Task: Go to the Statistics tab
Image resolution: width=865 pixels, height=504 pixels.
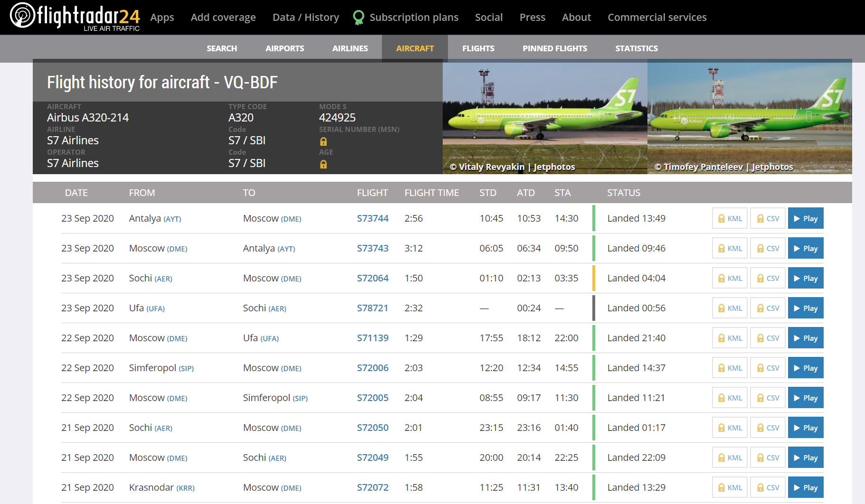Action: point(636,48)
